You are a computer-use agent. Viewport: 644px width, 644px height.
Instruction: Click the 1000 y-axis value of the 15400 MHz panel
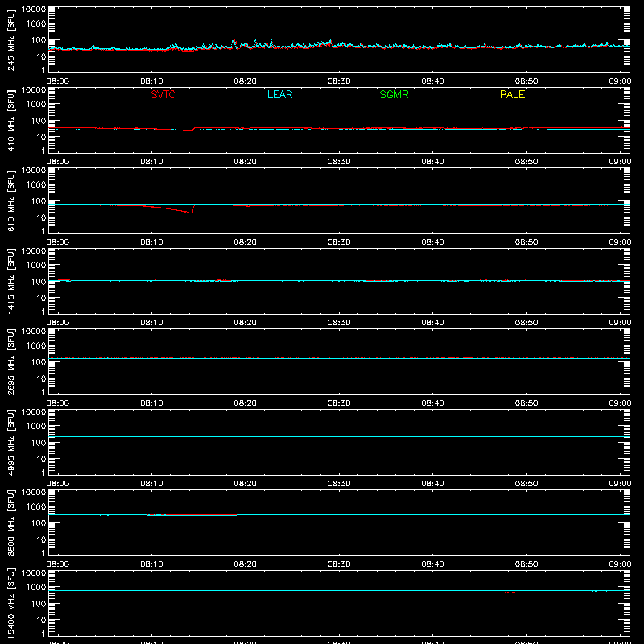[35, 588]
